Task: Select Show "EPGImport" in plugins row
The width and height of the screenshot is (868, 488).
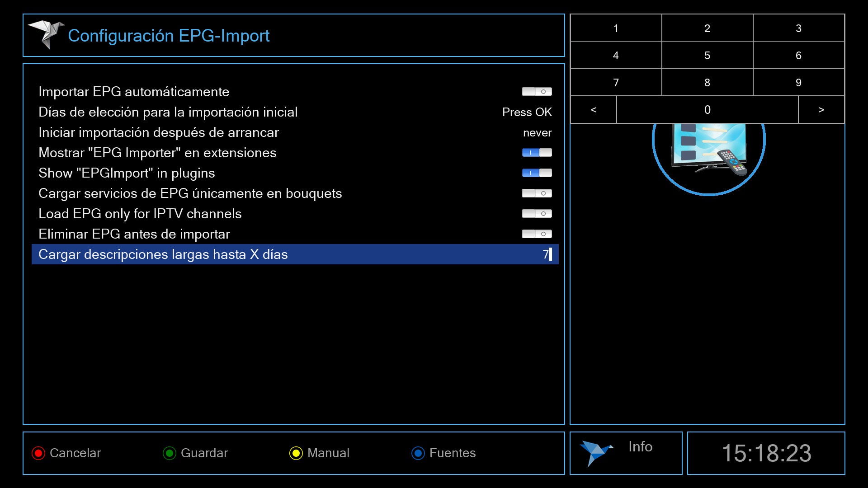Action: point(127,173)
